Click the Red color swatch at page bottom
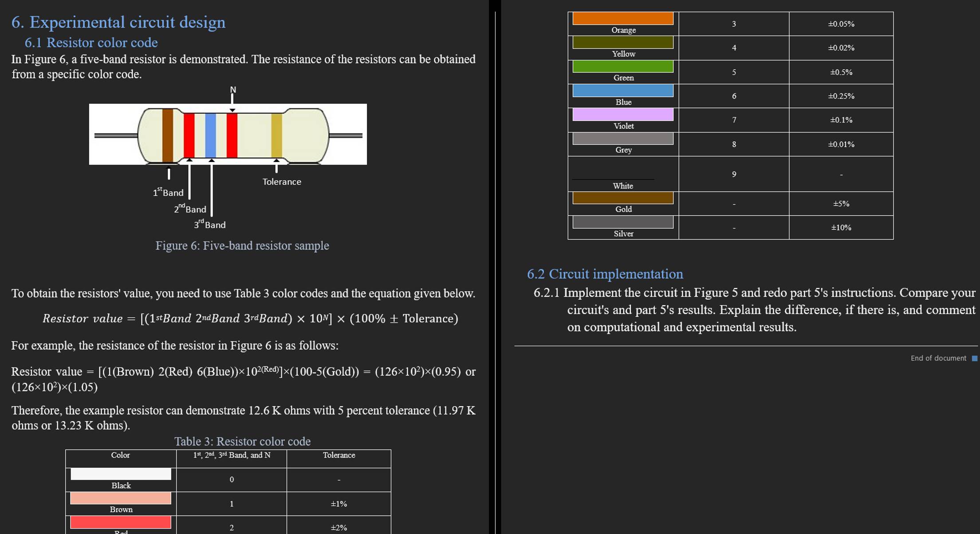The height and width of the screenshot is (534, 980). (x=120, y=522)
